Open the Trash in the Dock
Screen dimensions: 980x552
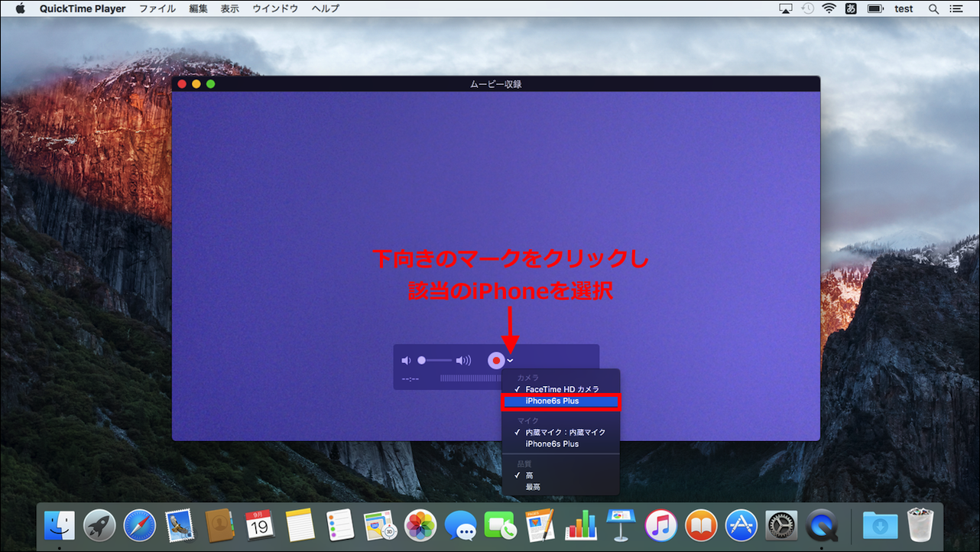point(920,525)
